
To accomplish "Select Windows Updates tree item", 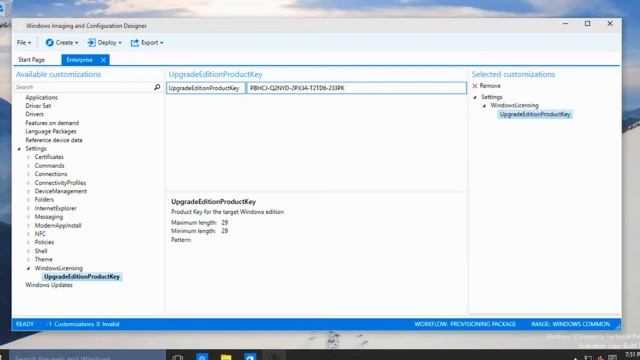I will pyautogui.click(x=49, y=285).
